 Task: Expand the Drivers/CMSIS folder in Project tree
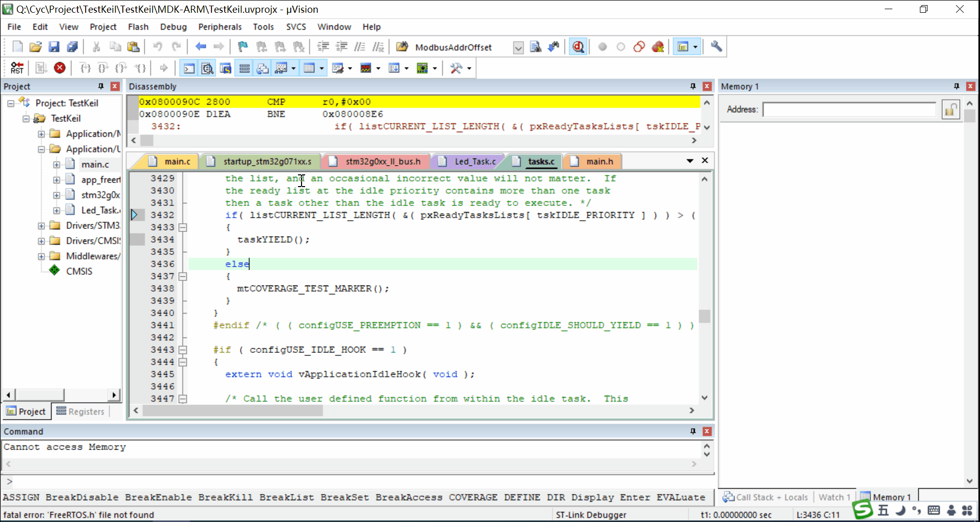tap(41, 241)
